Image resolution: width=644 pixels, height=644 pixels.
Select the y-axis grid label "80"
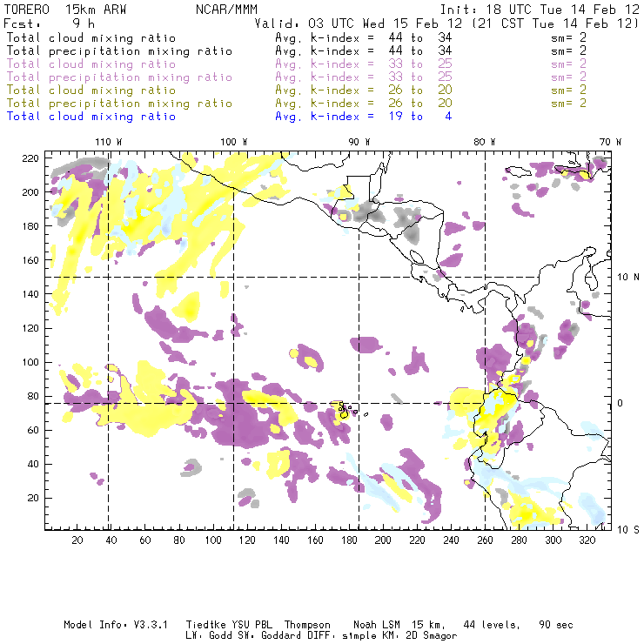click(33, 396)
